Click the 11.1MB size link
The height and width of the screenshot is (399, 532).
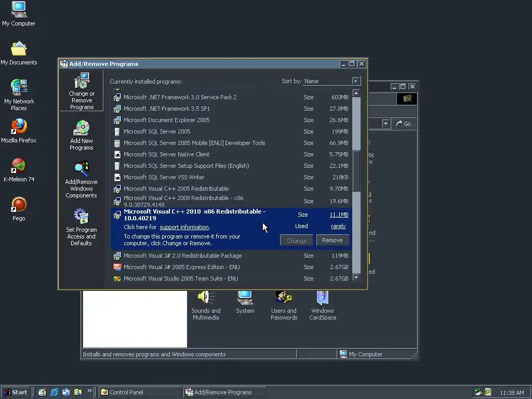point(339,215)
